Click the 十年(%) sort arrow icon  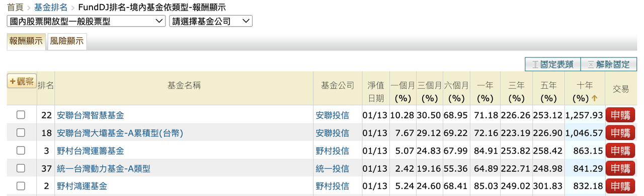pos(594,99)
